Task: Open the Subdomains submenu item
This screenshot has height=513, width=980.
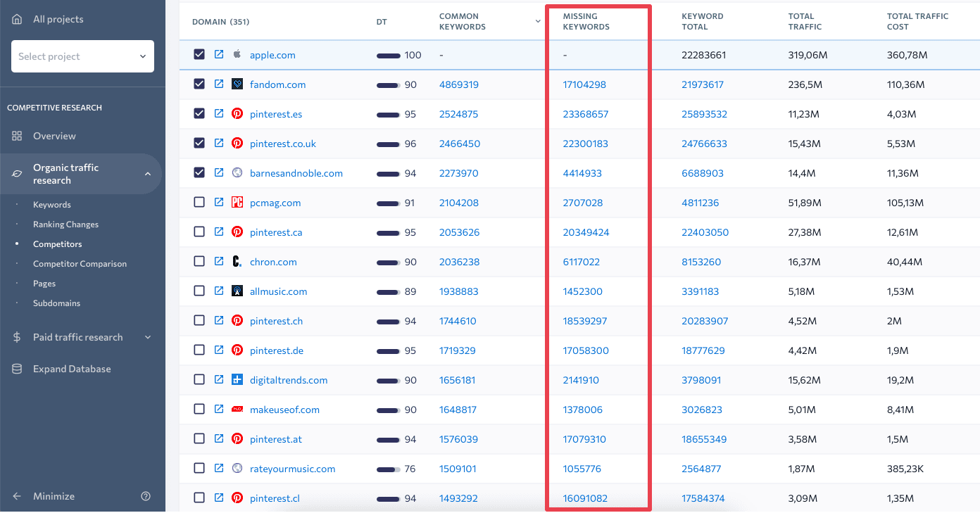Action: pos(56,303)
